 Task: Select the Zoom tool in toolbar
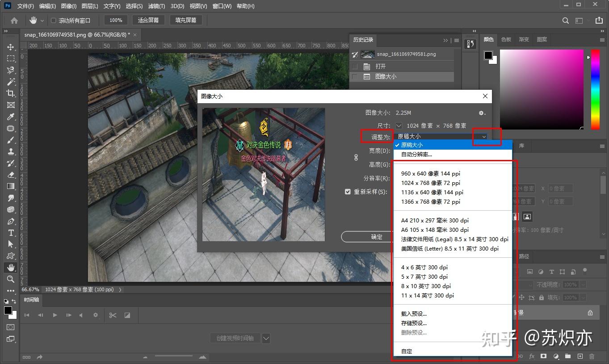pyautogui.click(x=11, y=279)
